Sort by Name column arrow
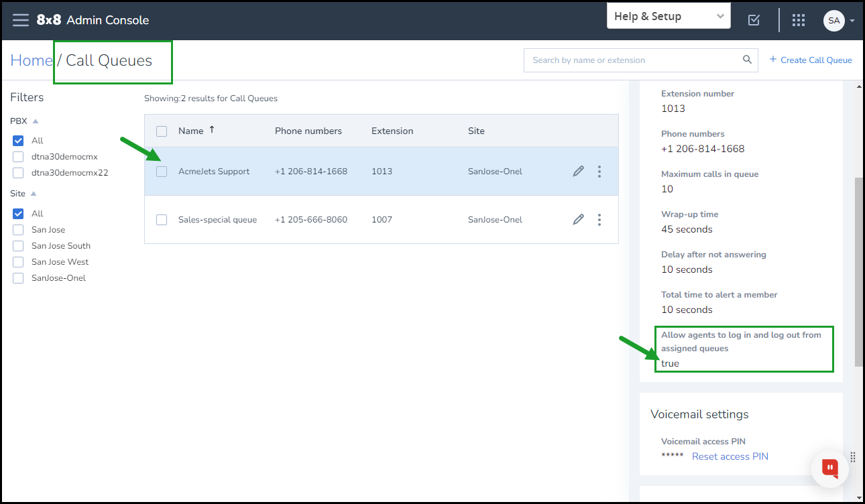The image size is (865, 504). [x=212, y=130]
